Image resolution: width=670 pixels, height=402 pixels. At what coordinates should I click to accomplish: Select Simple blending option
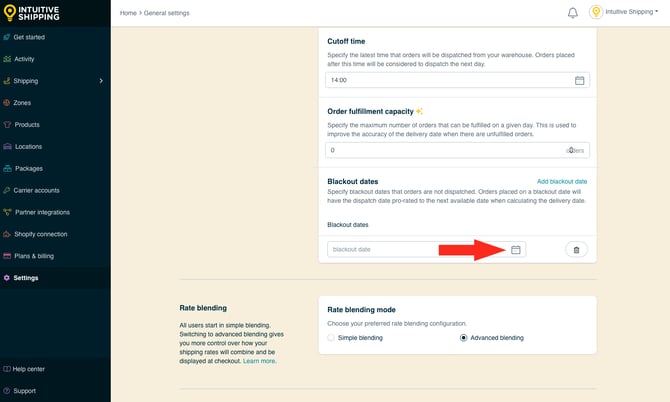332,338
